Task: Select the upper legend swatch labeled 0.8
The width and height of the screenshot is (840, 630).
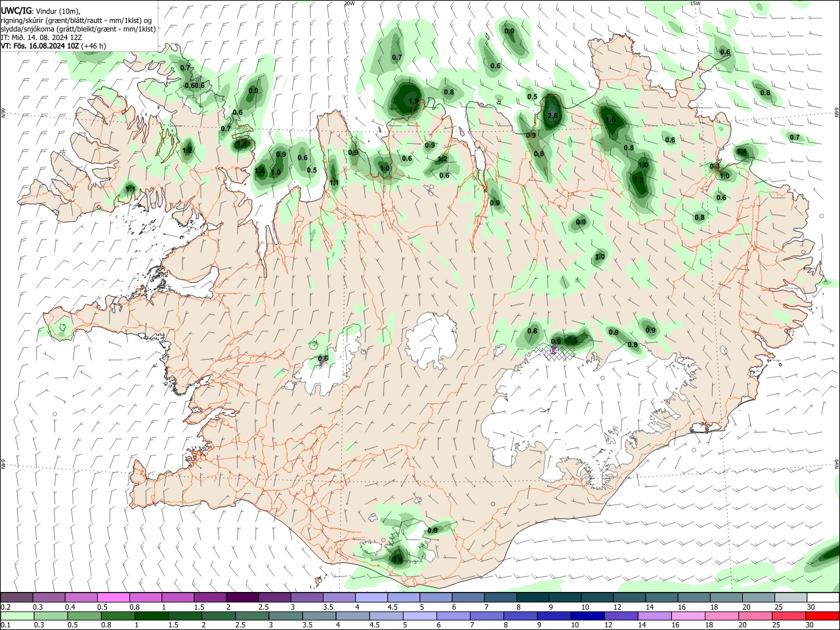Action: click(x=146, y=597)
